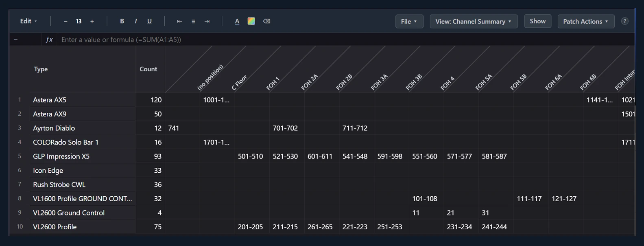Select the count cell 93
The image size is (644, 246).
click(x=150, y=156)
